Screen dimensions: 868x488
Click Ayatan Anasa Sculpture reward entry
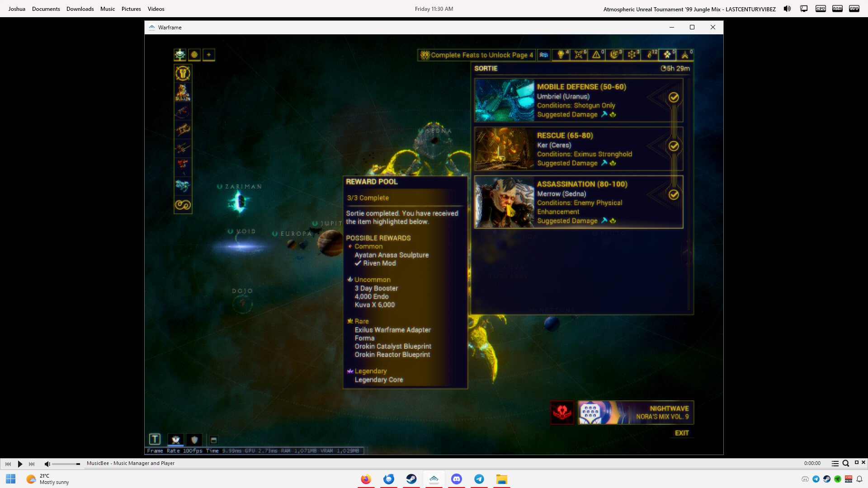(x=392, y=255)
